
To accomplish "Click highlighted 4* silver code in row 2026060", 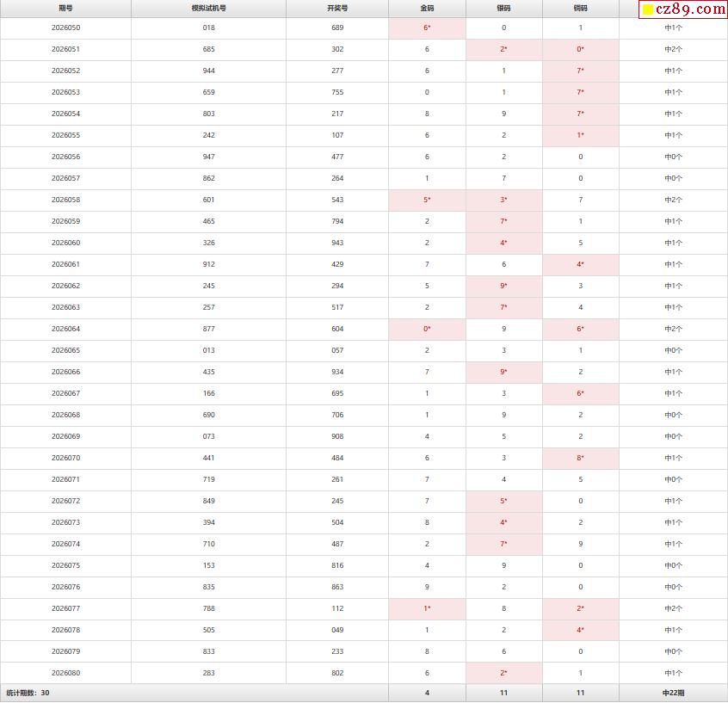I will 504,243.
